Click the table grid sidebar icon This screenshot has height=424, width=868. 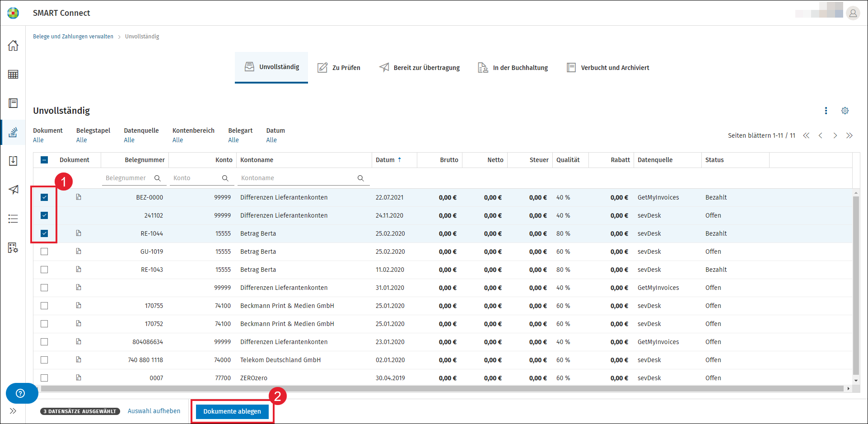tap(13, 75)
